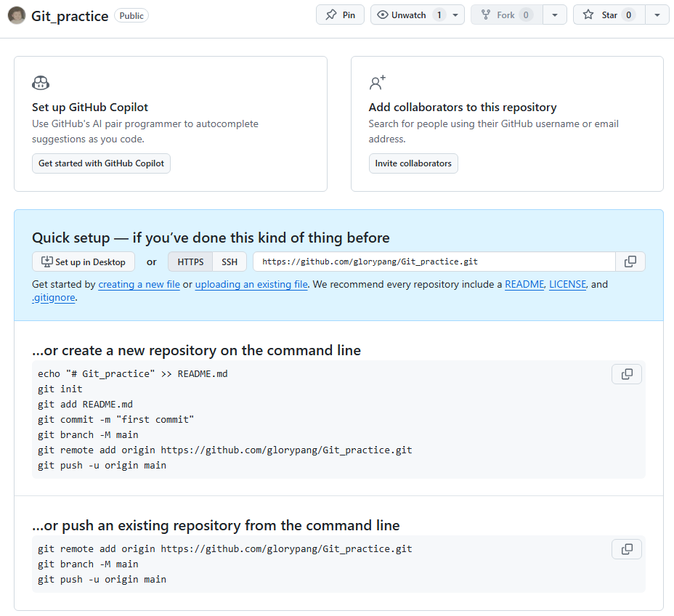The height and width of the screenshot is (616, 674).
Task: Click the user avatar next to Git_practice
Action: [x=16, y=15]
